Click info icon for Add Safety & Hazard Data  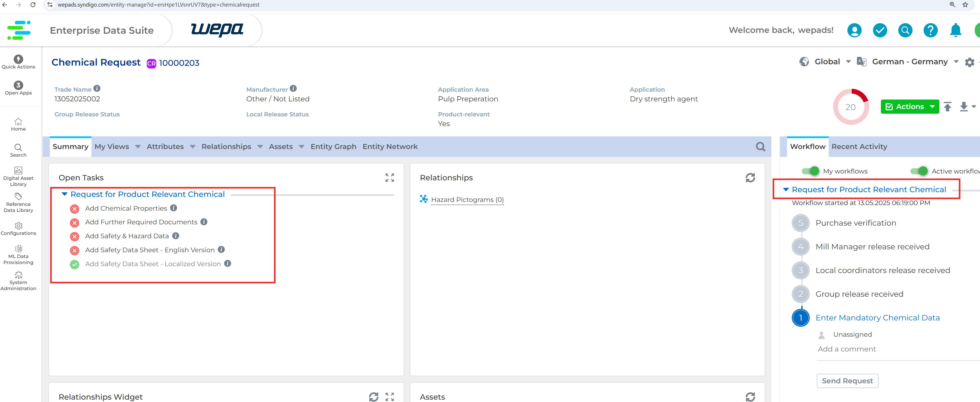click(175, 236)
